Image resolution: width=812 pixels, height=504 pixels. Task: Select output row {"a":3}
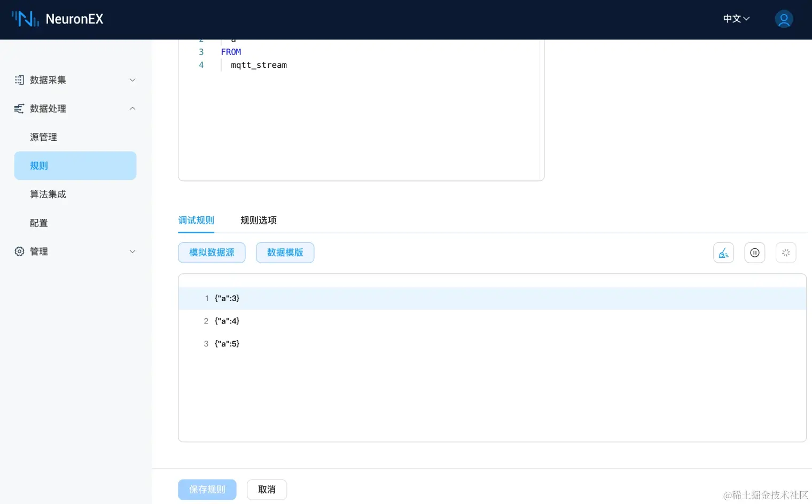[x=492, y=298]
